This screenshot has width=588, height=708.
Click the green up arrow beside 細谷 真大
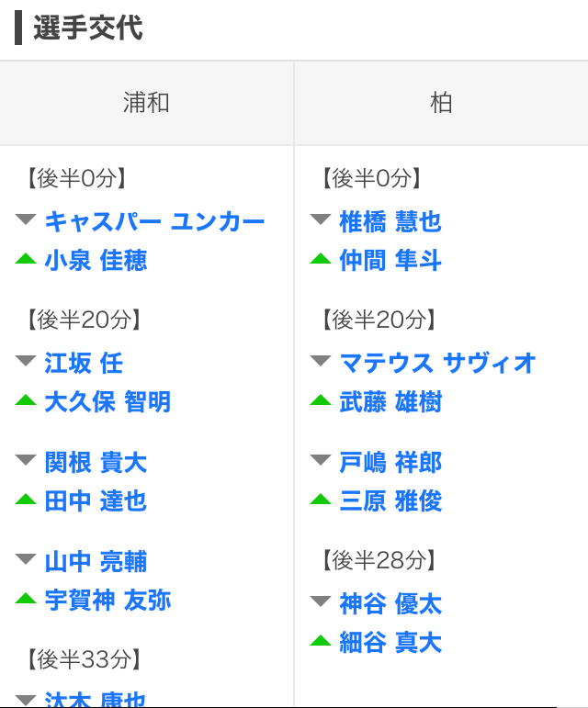coord(321,641)
